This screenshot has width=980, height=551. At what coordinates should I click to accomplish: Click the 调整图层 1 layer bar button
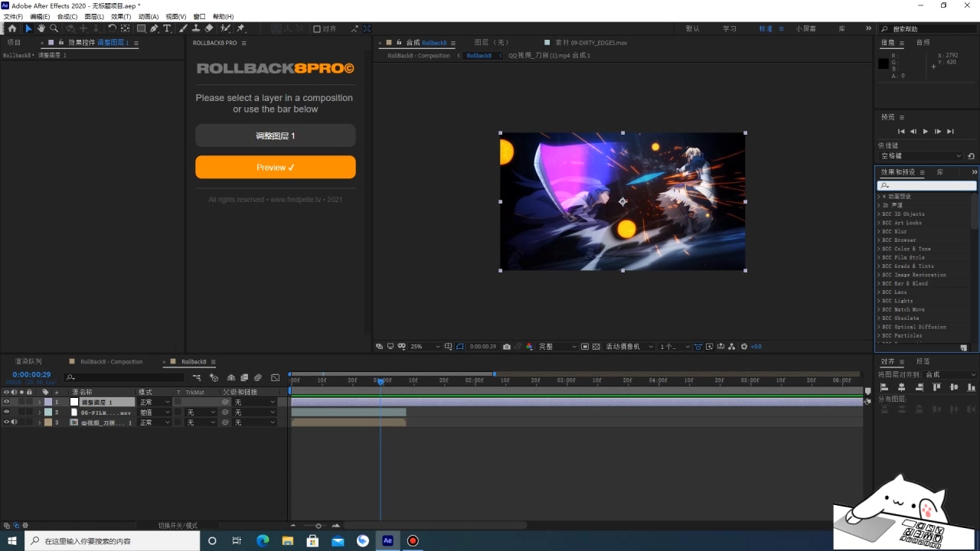[276, 135]
